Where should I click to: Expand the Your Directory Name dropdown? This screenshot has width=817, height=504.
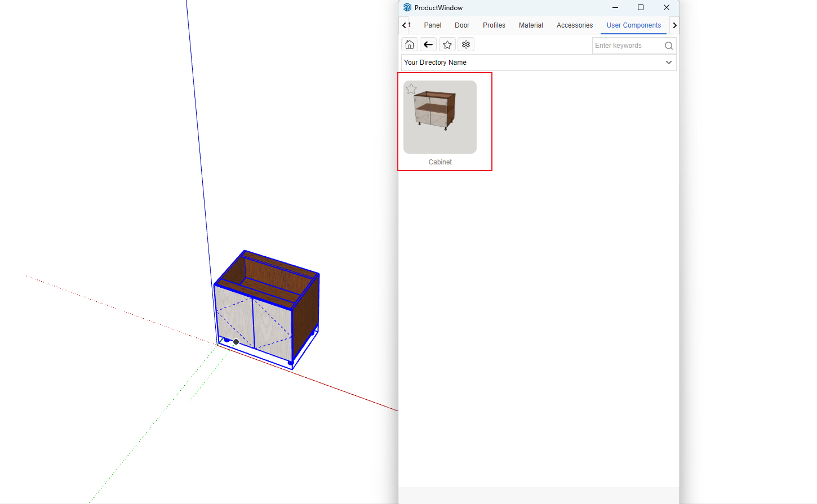click(x=668, y=63)
